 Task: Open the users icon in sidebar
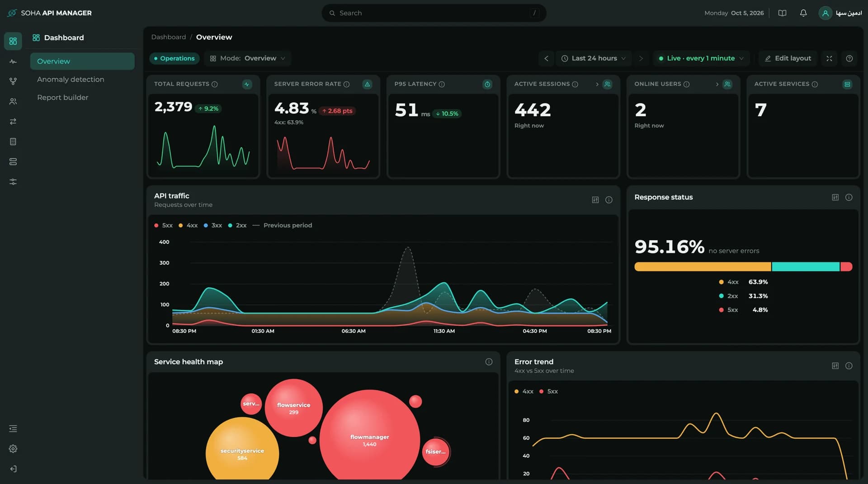tap(13, 101)
